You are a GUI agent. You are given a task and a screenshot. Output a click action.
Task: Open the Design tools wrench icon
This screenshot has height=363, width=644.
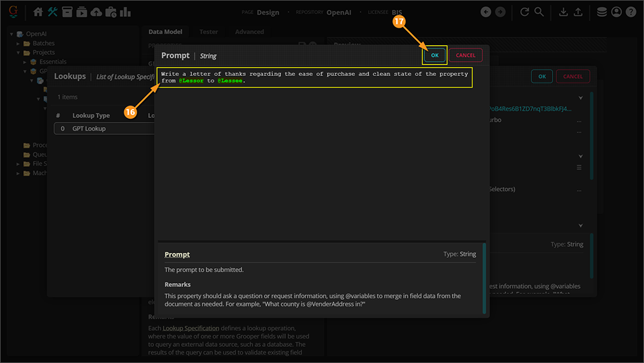point(53,12)
